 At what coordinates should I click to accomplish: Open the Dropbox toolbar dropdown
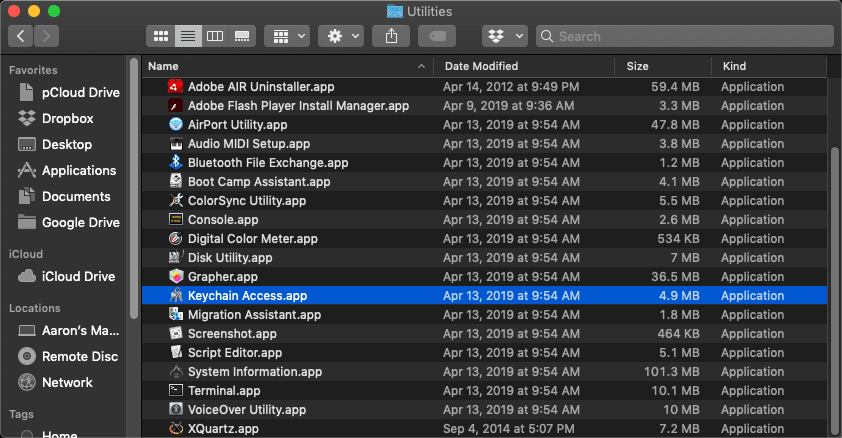(504, 36)
